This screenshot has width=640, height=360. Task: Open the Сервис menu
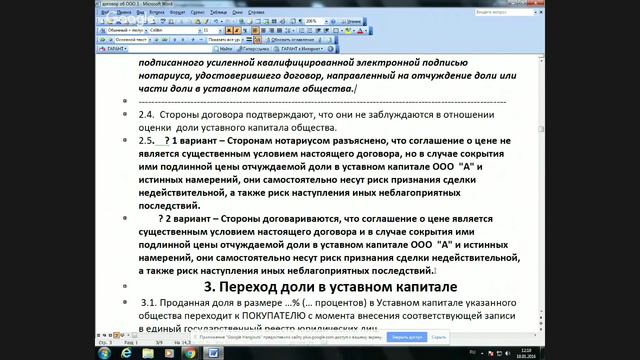(197, 12)
